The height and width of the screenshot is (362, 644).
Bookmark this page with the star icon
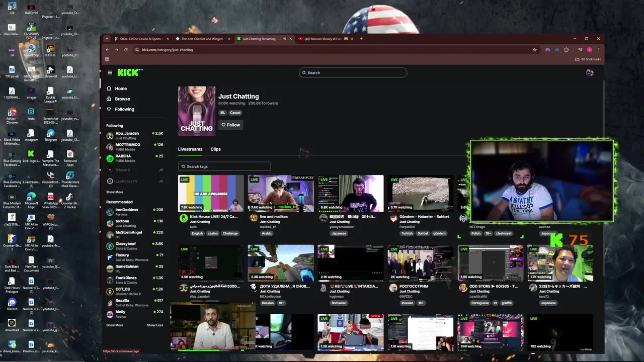(x=534, y=50)
